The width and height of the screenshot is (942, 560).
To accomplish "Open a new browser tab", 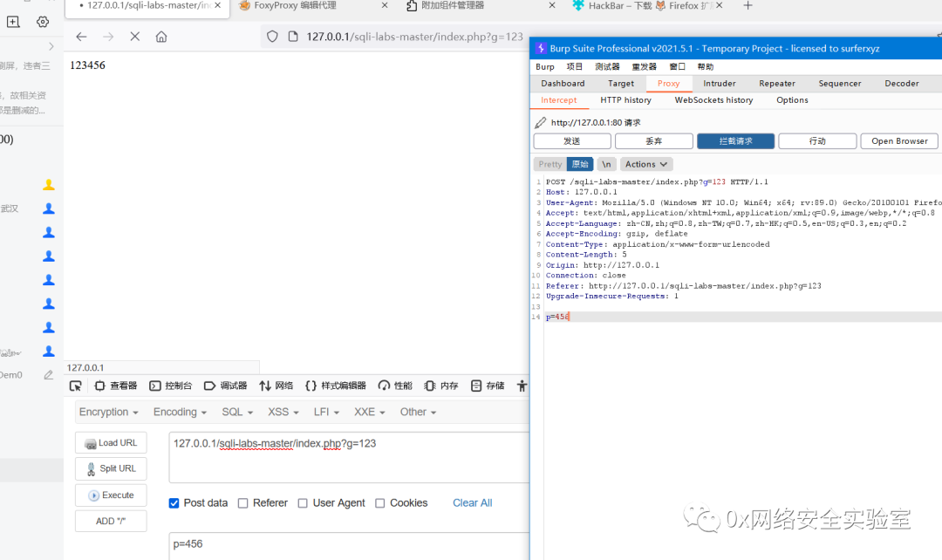I will point(747,5).
